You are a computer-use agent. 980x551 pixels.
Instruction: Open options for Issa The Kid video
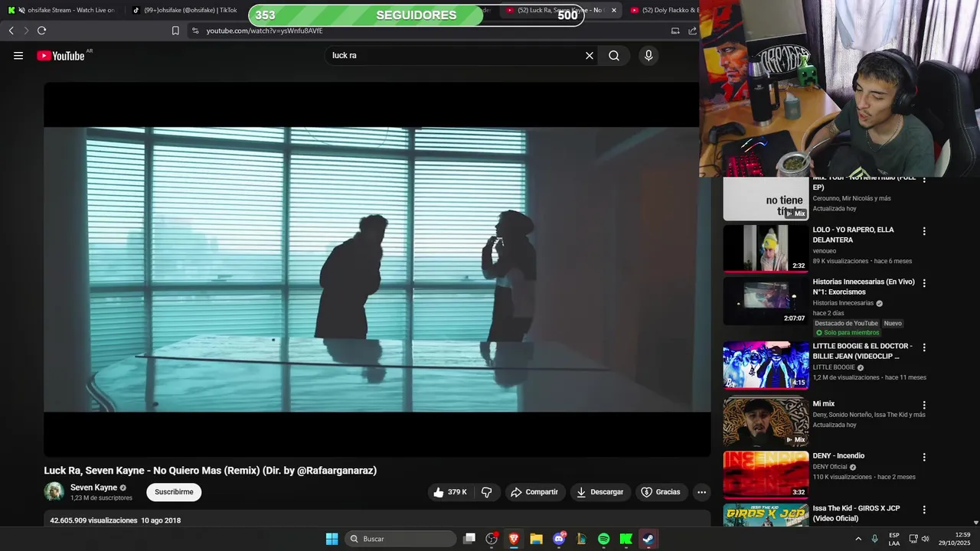click(x=924, y=510)
